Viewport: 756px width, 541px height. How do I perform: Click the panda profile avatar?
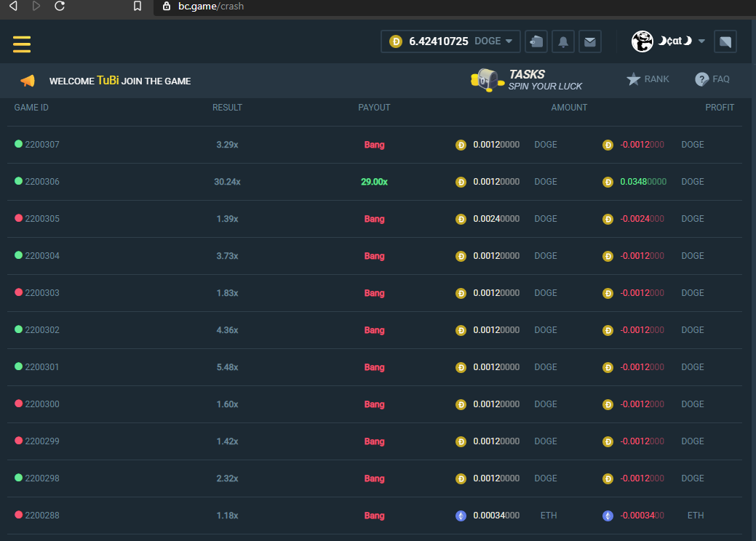pos(642,41)
